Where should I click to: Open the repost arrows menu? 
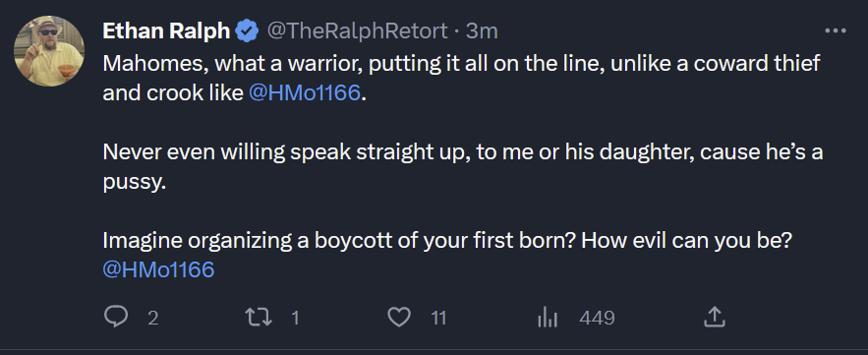click(258, 318)
